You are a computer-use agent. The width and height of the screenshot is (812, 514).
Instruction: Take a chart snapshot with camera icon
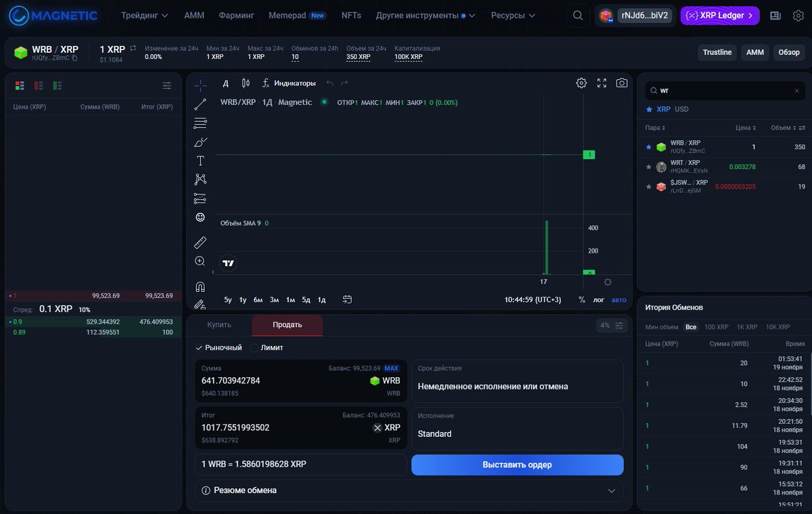coord(621,83)
